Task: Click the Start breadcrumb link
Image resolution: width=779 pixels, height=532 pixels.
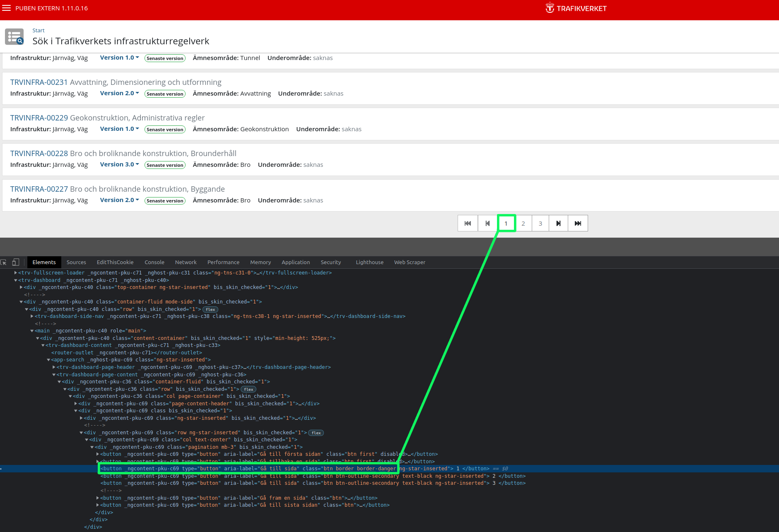Action: point(38,31)
